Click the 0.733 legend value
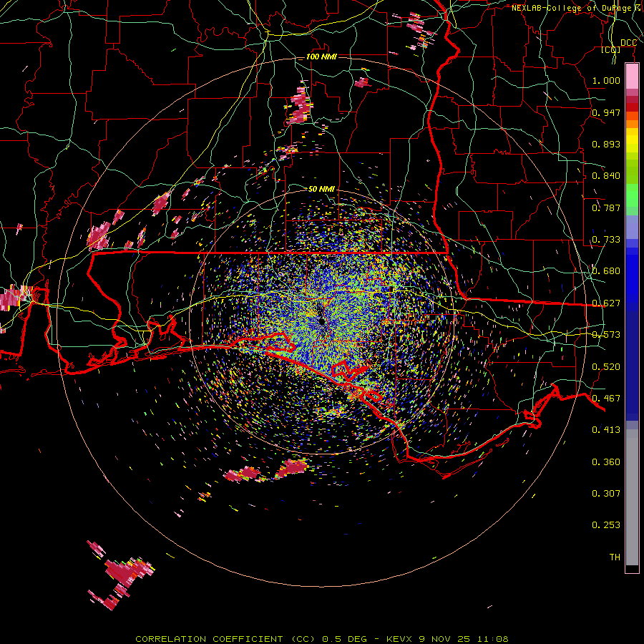This screenshot has width=644, height=644. [606, 240]
